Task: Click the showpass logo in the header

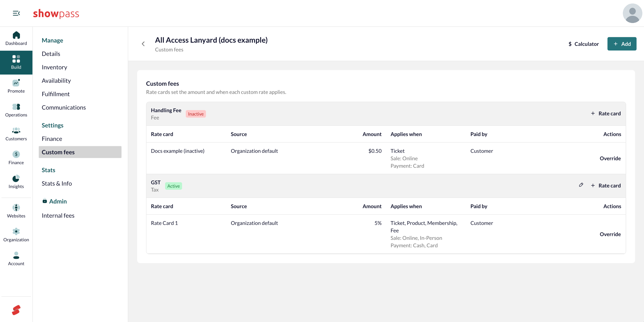Action: [56, 14]
